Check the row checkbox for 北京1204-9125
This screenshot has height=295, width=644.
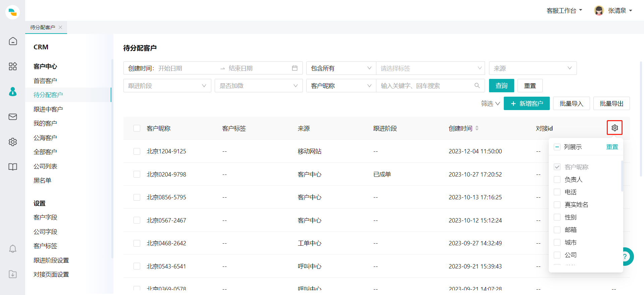tap(137, 151)
